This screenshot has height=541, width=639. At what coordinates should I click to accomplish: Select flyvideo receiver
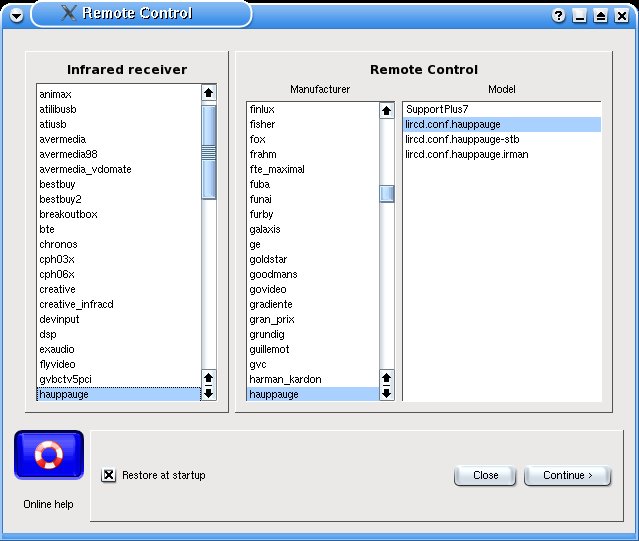(x=119, y=364)
